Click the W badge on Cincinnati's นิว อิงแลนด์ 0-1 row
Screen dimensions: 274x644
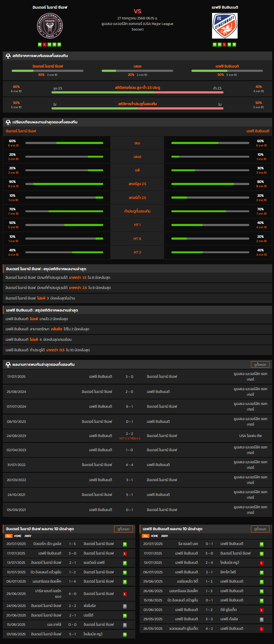click(x=262, y=601)
